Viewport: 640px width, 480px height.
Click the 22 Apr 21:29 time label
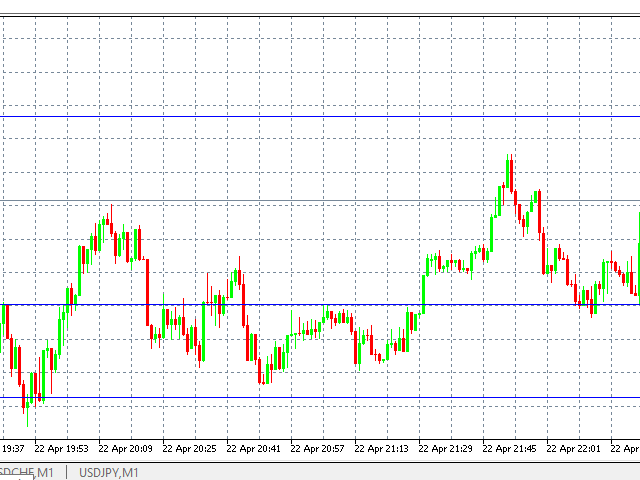pyautogui.click(x=445, y=449)
